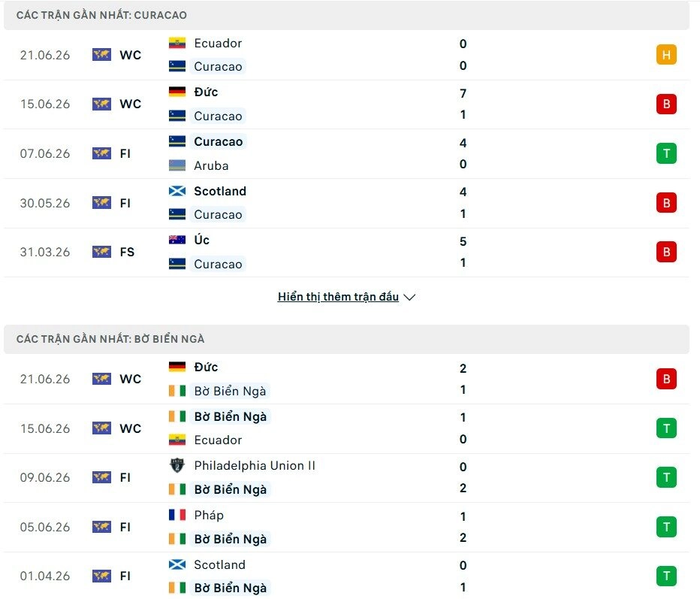Image resolution: width=700 pixels, height=599 pixels.
Task: Click the chevron arrow beside 'Hiển thị thêm trận đấu'
Action: (409, 297)
